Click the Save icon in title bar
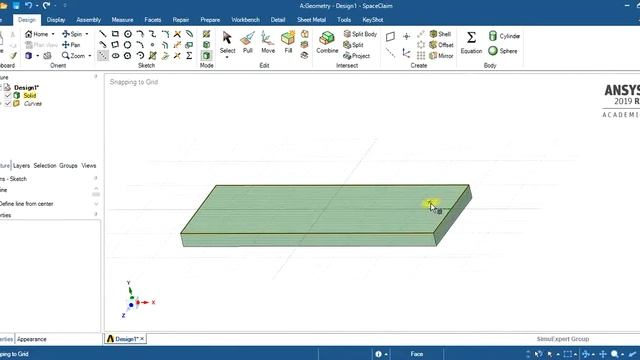The height and width of the screenshot is (360, 640). click(x=16, y=6)
